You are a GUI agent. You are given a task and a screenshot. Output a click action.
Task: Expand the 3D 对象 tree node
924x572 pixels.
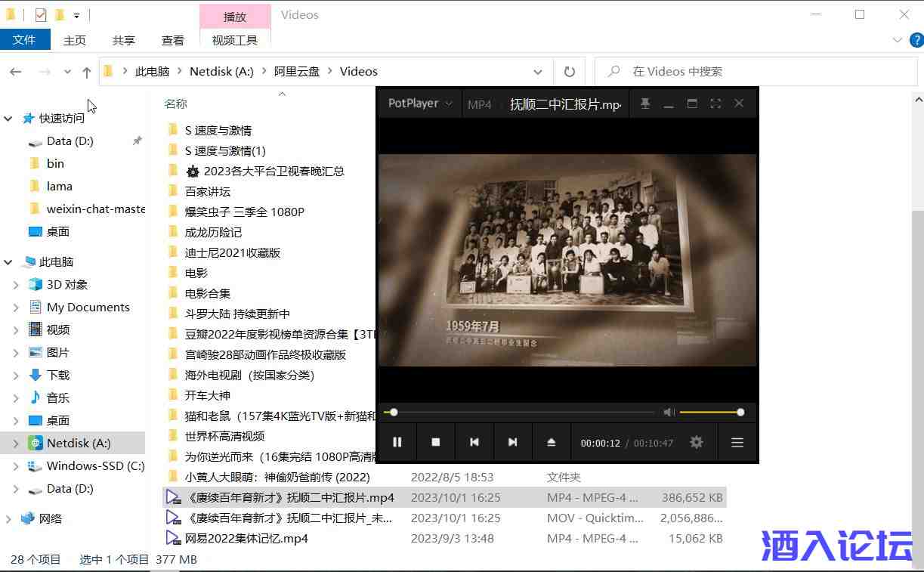click(16, 285)
